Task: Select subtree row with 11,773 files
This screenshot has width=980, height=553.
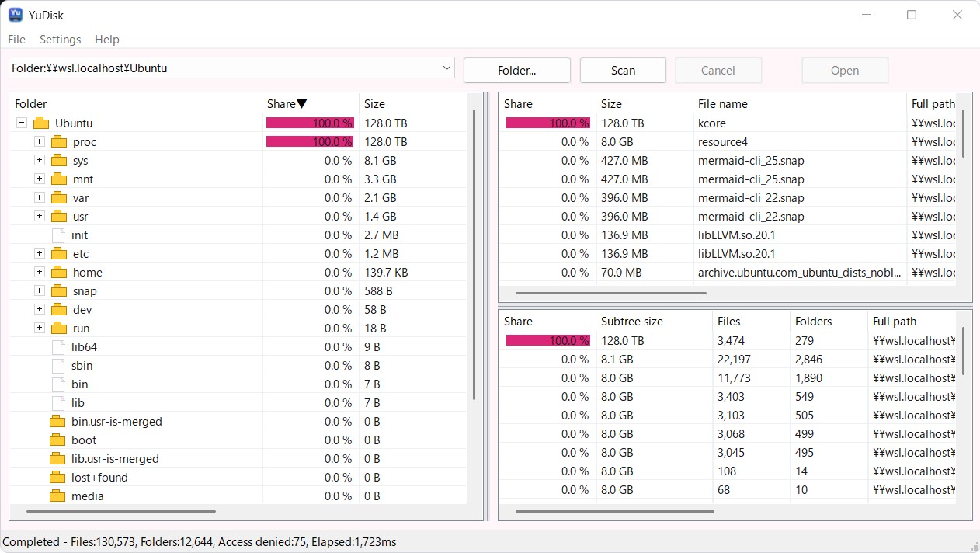Action: pyautogui.click(x=727, y=377)
